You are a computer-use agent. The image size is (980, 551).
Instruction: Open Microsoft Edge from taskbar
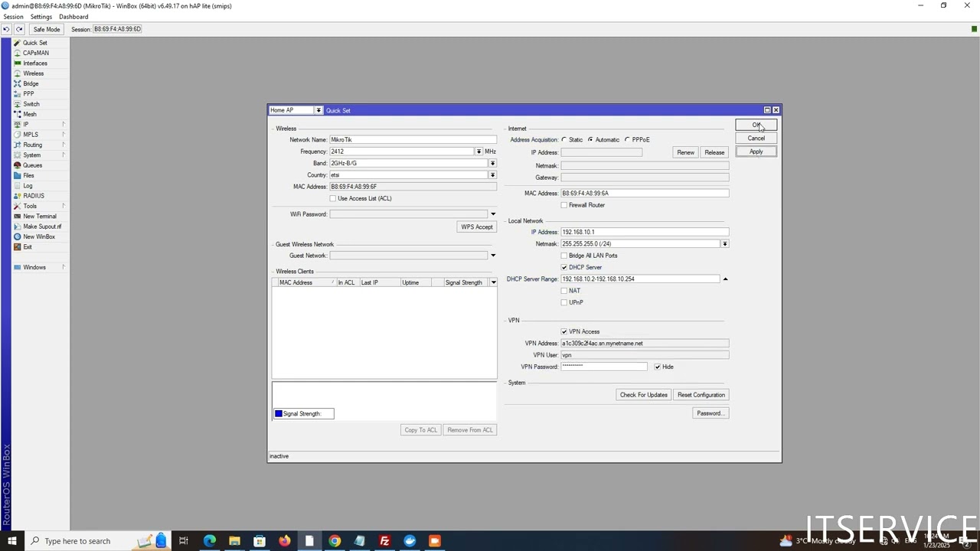(209, 541)
